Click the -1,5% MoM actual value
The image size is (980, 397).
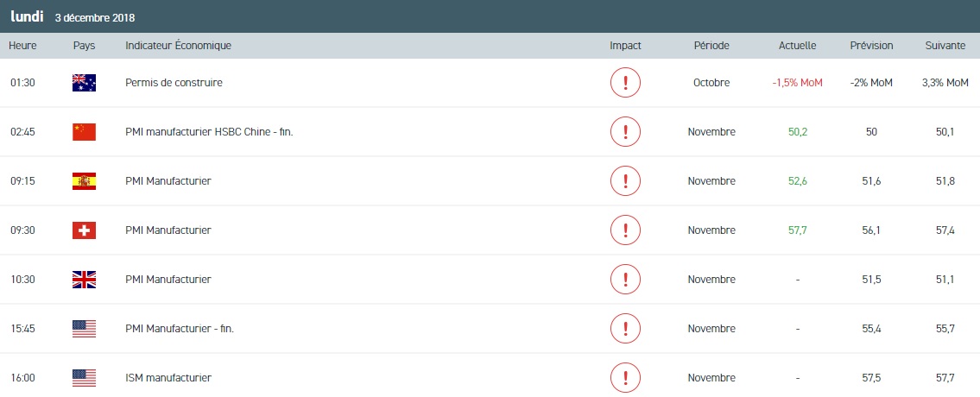(x=797, y=83)
